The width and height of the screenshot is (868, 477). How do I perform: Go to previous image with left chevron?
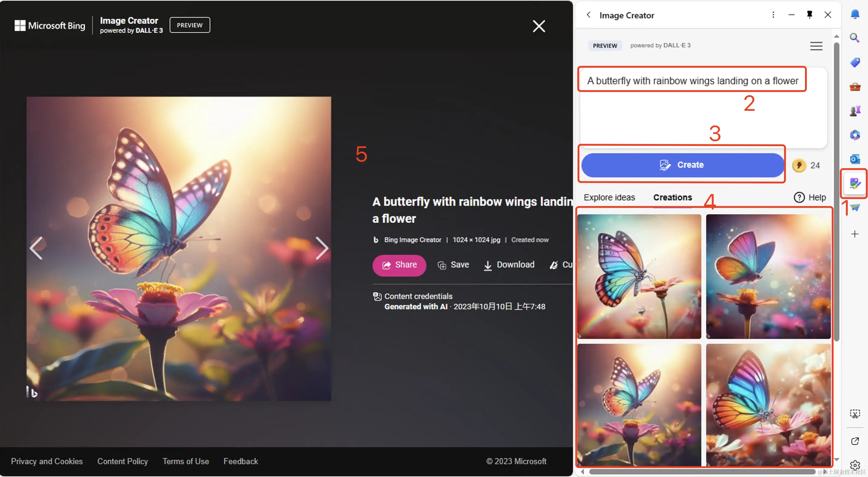click(36, 248)
